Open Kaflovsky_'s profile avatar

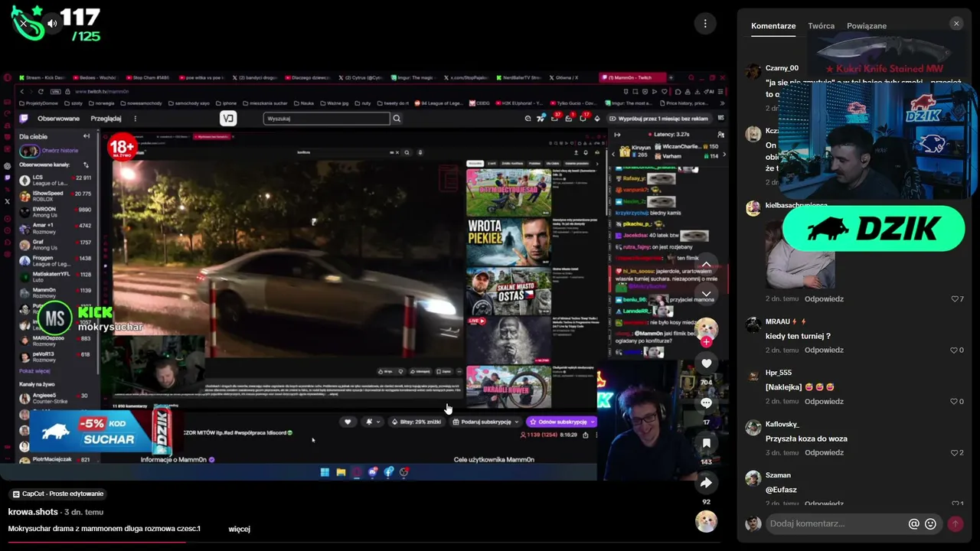(753, 427)
